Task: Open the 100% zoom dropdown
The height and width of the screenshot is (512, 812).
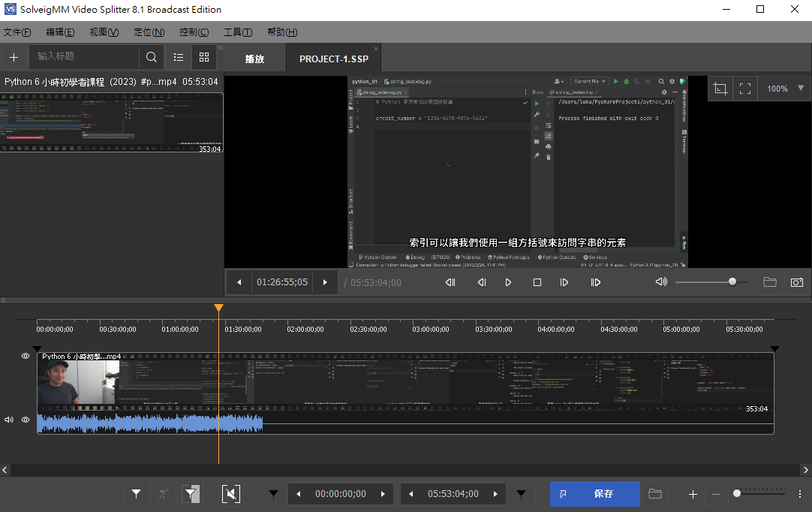Action: [x=801, y=89]
